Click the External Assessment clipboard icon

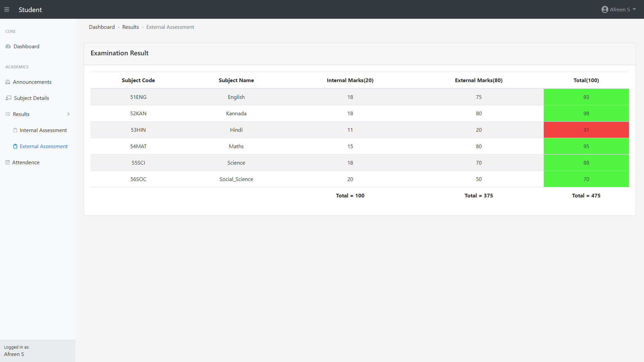(x=15, y=146)
